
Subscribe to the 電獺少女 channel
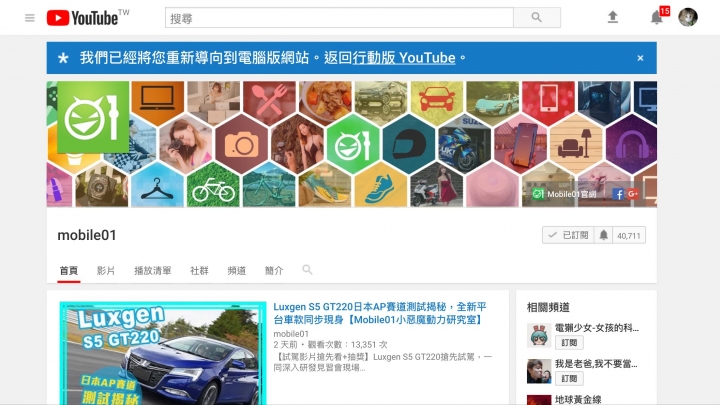[569, 343]
